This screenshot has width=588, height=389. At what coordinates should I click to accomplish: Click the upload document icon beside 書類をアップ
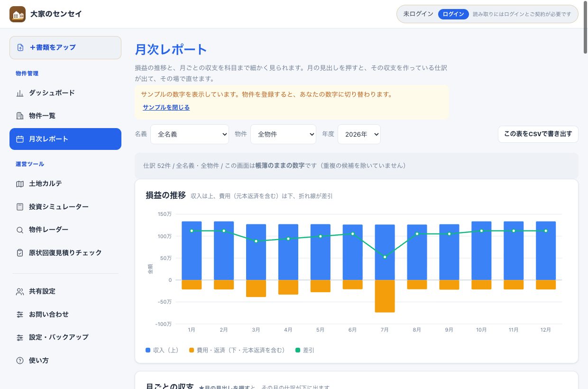[x=20, y=47]
